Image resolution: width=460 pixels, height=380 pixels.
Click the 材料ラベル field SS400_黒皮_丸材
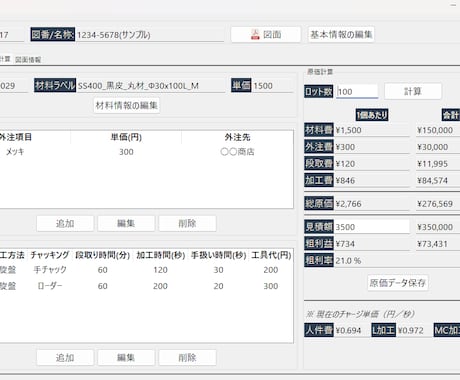click(151, 86)
